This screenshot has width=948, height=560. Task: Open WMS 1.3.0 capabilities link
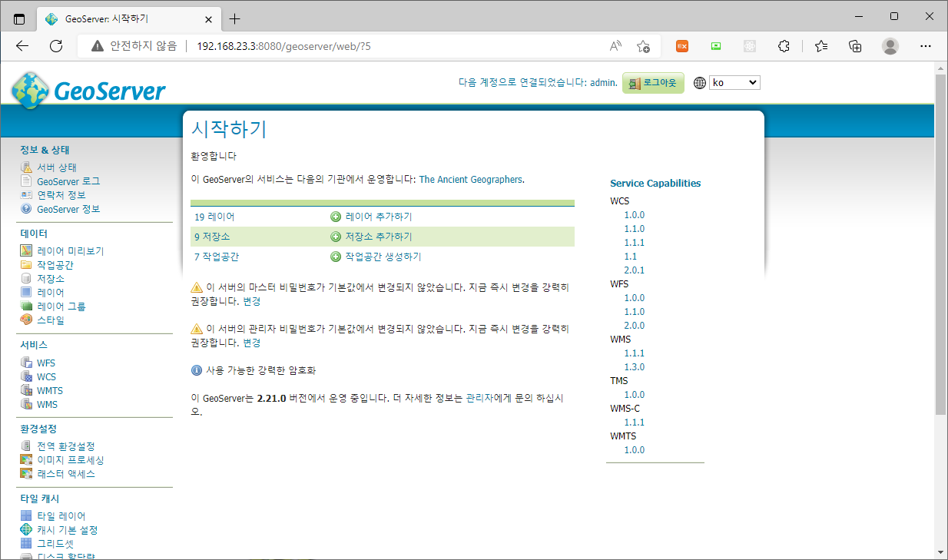point(635,367)
